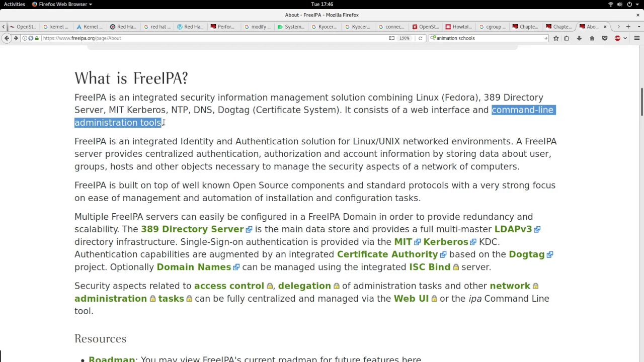Click the green padlock secure connection icon

(37, 38)
